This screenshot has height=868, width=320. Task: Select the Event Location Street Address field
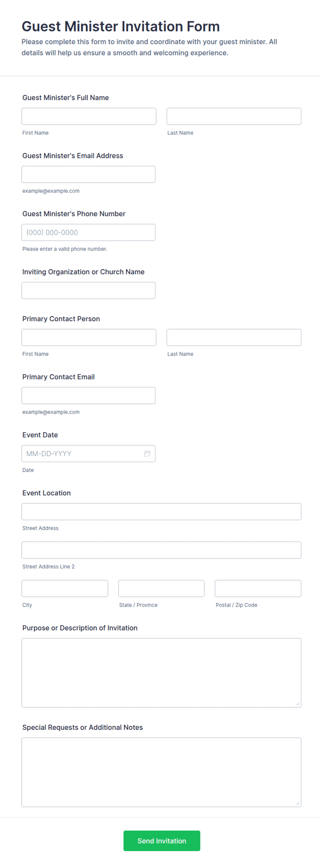161,512
